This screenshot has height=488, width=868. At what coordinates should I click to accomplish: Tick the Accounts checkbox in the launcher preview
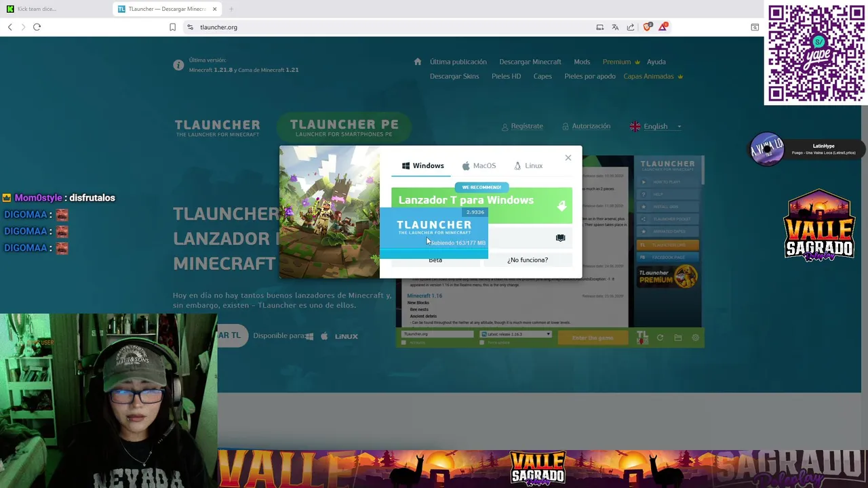[x=403, y=343]
